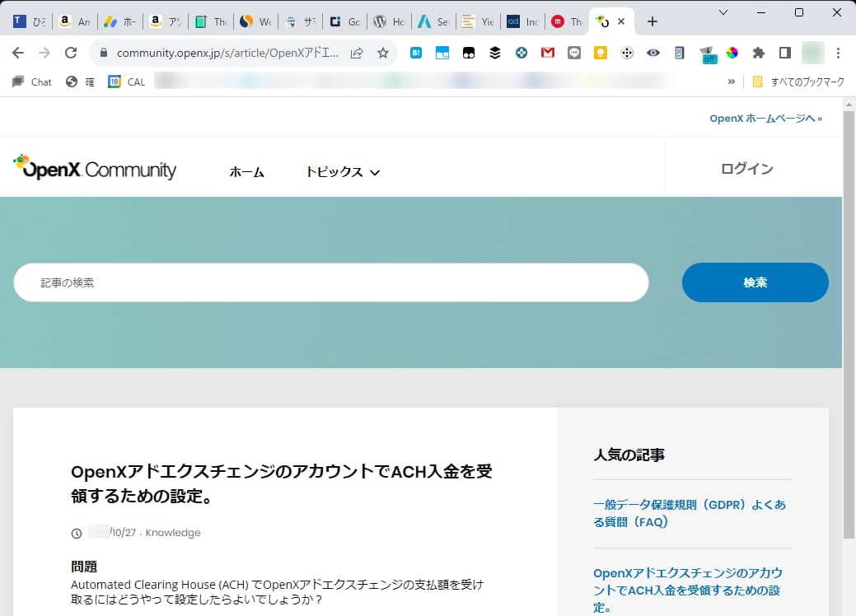This screenshot has width=856, height=616.
Task: Switch to the WordPress tab labeled Ho
Action: pos(390,22)
